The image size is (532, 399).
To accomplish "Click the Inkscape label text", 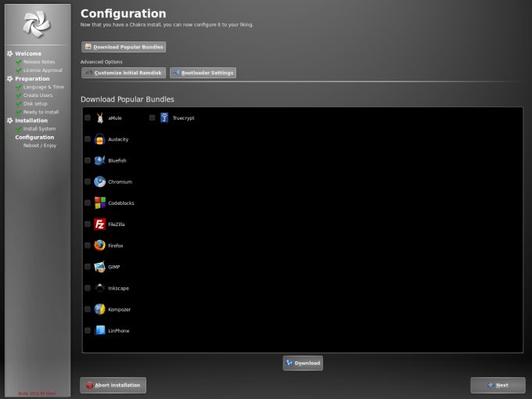I will tap(118, 288).
